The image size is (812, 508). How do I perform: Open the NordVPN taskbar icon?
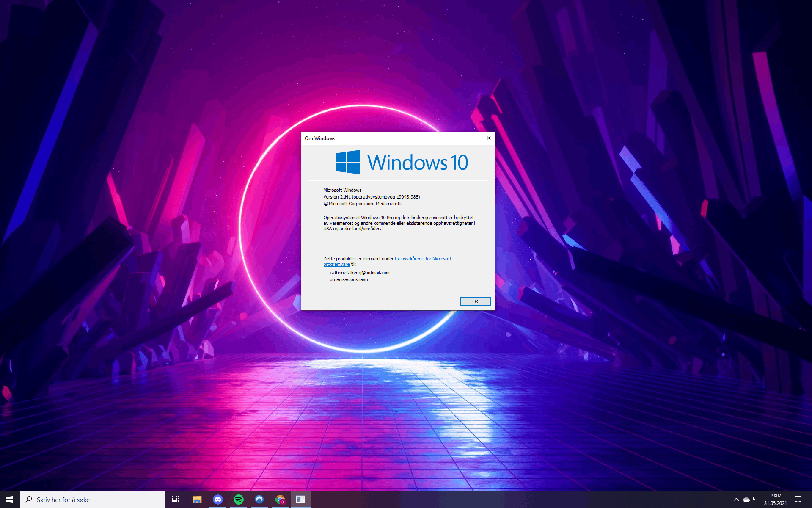[x=259, y=500]
